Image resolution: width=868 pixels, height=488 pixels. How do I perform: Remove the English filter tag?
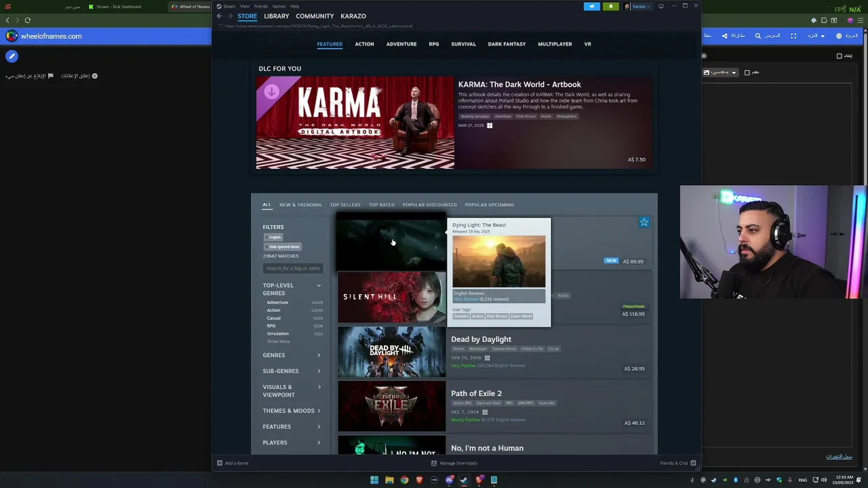(x=273, y=237)
